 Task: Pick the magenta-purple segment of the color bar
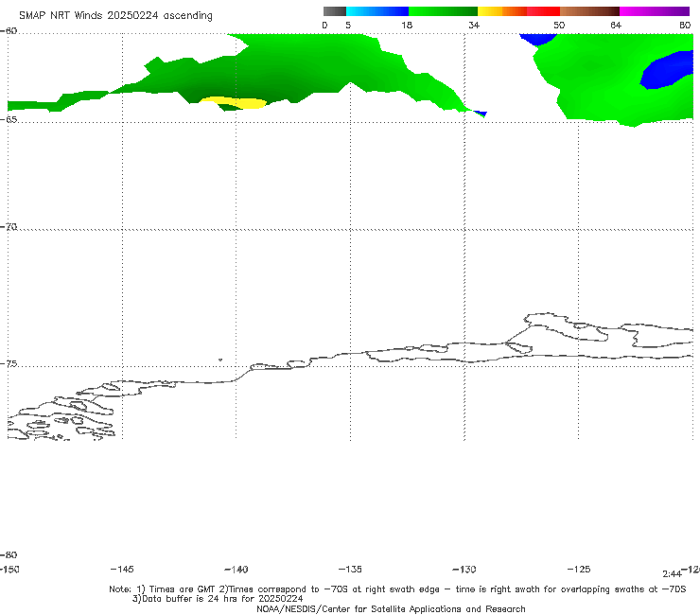[x=655, y=11]
